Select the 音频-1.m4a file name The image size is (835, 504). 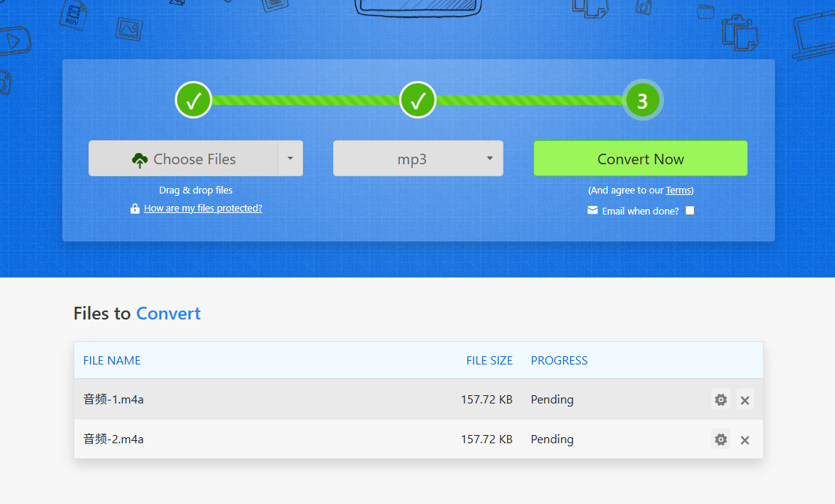(x=113, y=400)
